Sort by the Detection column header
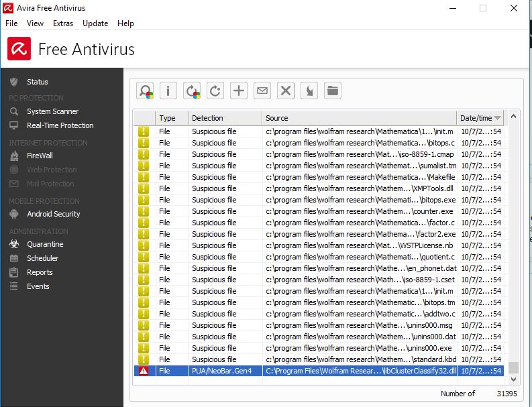 point(225,118)
